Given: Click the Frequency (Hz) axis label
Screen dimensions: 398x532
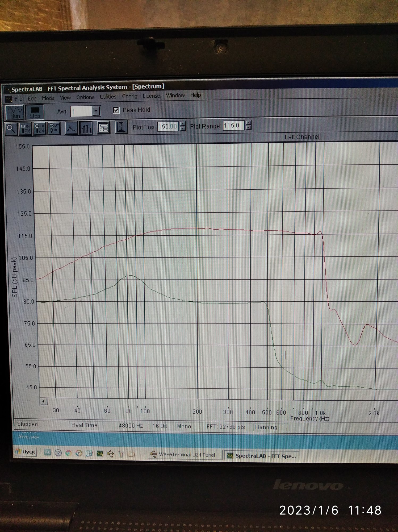Looking at the screenshot, I should pyautogui.click(x=310, y=418).
